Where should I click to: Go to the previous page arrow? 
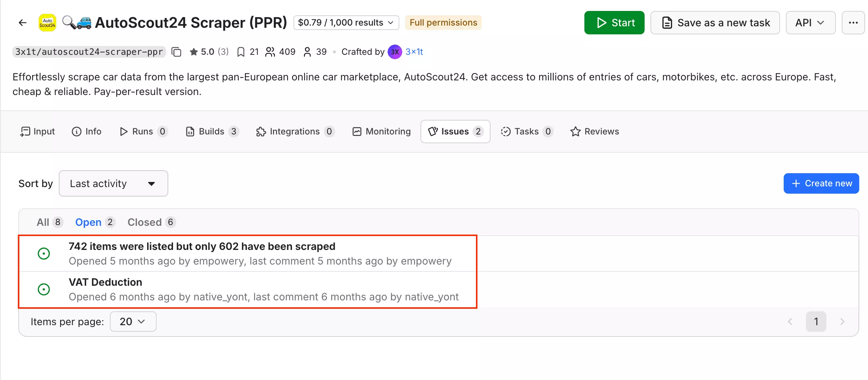tap(790, 322)
